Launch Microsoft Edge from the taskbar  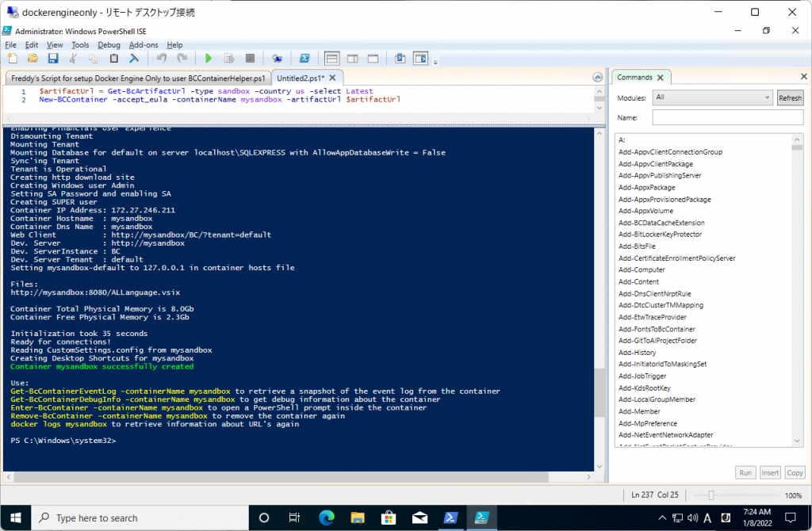click(326, 518)
